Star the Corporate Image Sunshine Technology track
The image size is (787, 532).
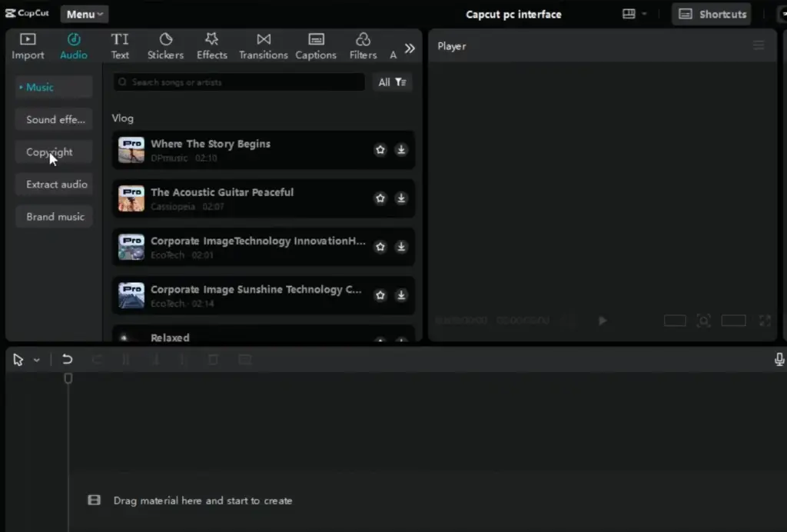click(380, 295)
